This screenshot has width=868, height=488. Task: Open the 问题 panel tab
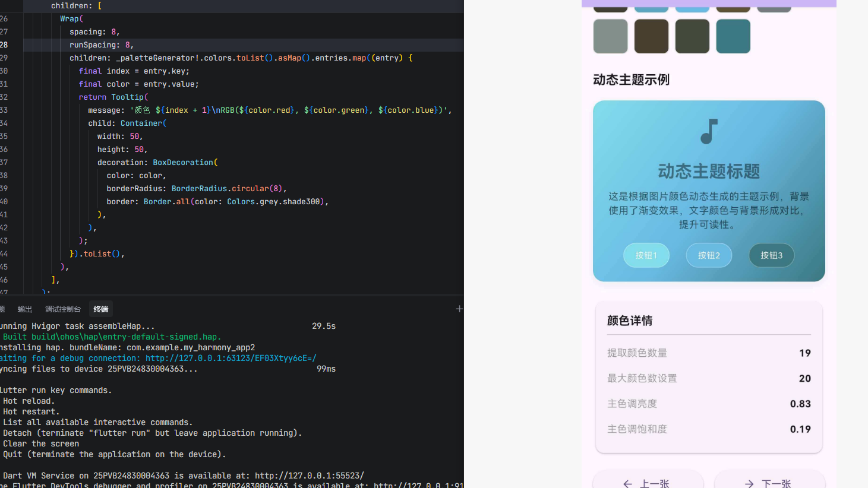(x=2, y=309)
